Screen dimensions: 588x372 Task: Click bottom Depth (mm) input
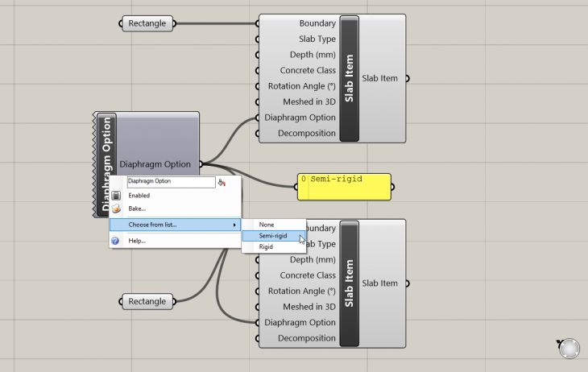point(313,259)
